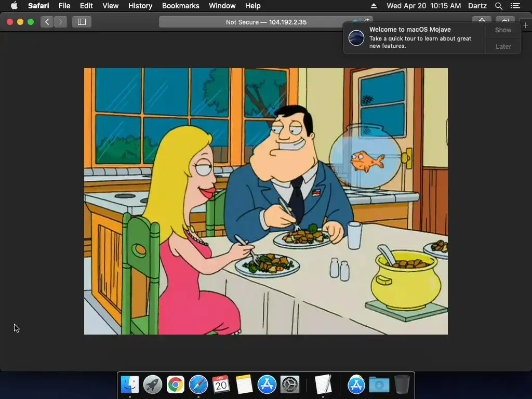Image resolution: width=532 pixels, height=399 pixels.
Task: Open Notification Center list icon
Action: (x=515, y=6)
